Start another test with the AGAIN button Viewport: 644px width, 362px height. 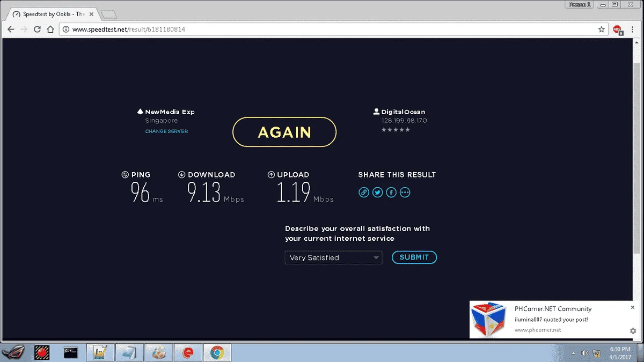click(284, 132)
